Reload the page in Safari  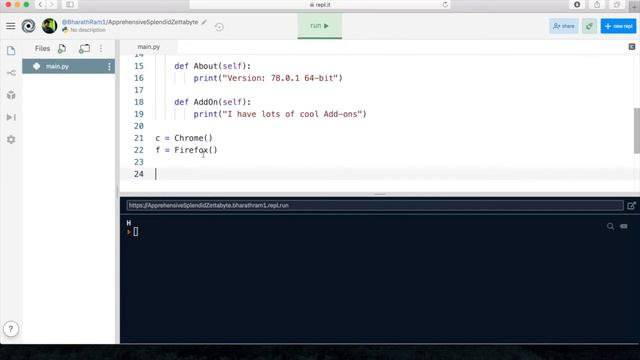tap(445, 4)
